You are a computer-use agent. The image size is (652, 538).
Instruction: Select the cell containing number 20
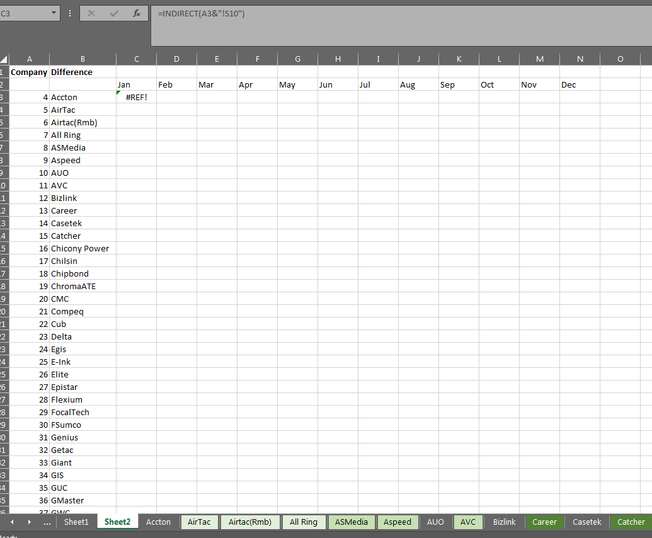click(29, 299)
